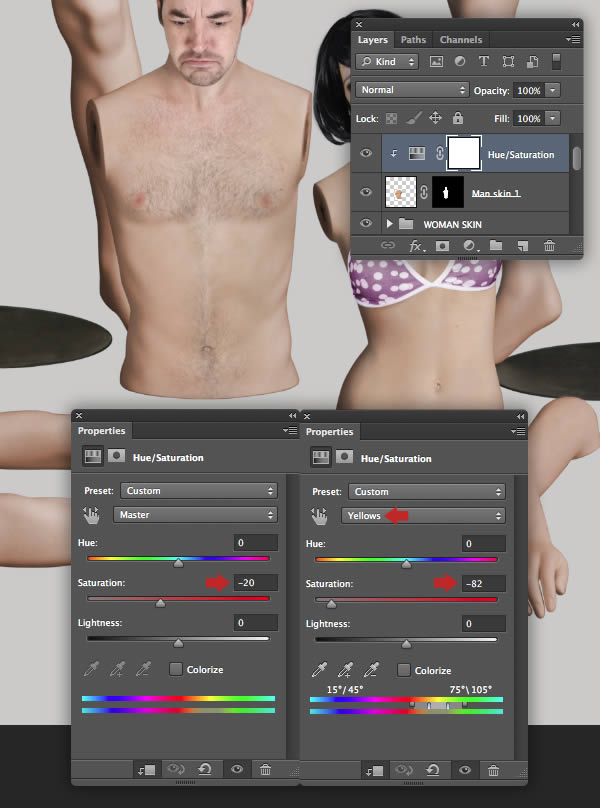Screen dimensions: 600x808
Task: Delete layer trash icon in Layers panel
Action: click(x=549, y=246)
